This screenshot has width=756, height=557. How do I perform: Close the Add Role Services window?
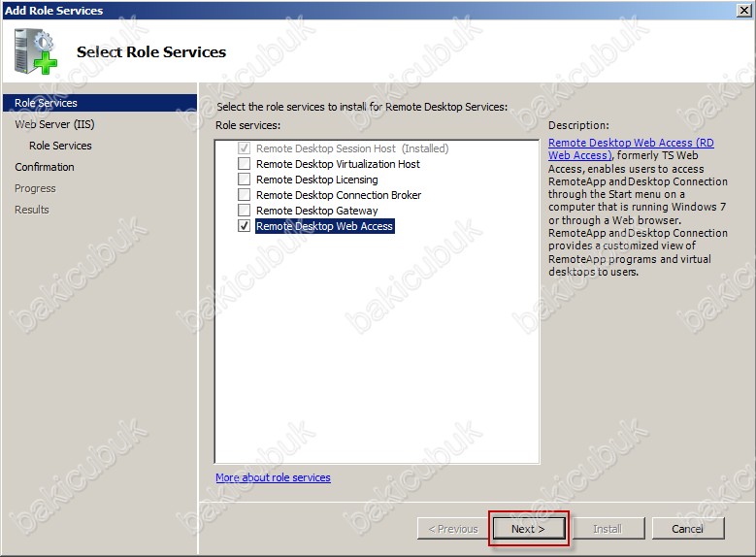(742, 10)
